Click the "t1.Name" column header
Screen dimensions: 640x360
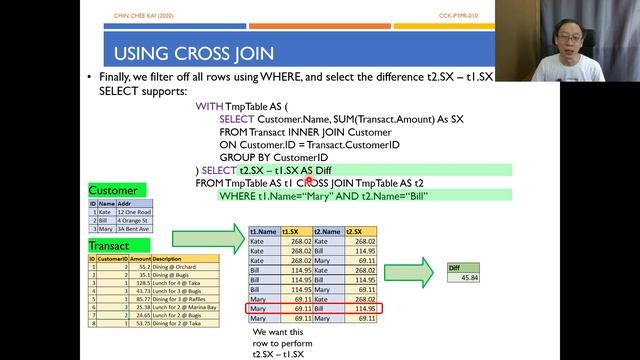[264, 231]
